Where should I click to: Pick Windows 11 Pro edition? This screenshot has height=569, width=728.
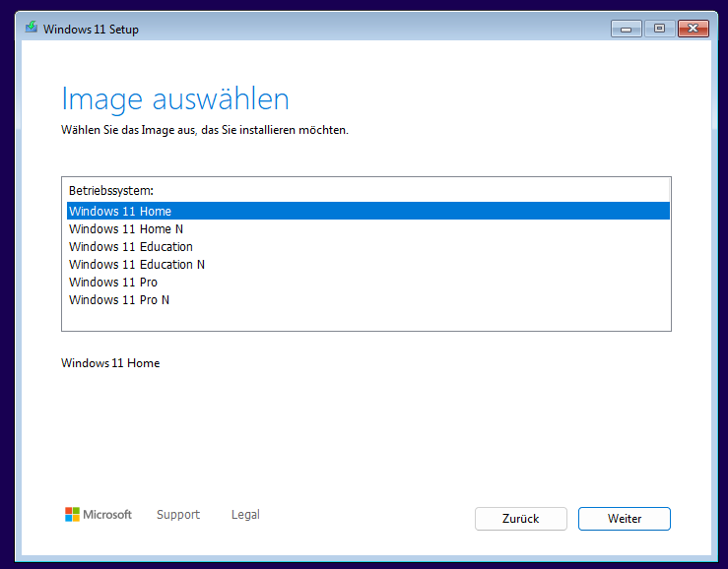click(x=368, y=282)
